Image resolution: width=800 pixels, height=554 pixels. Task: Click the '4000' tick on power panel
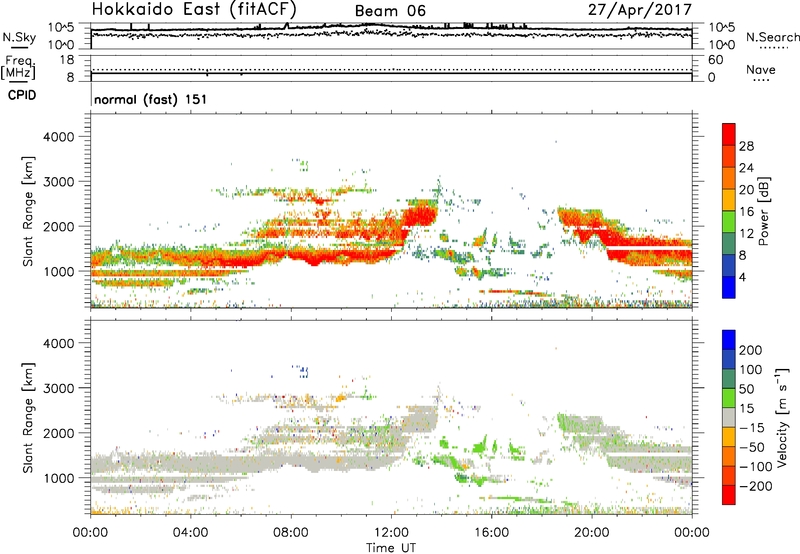point(58,137)
